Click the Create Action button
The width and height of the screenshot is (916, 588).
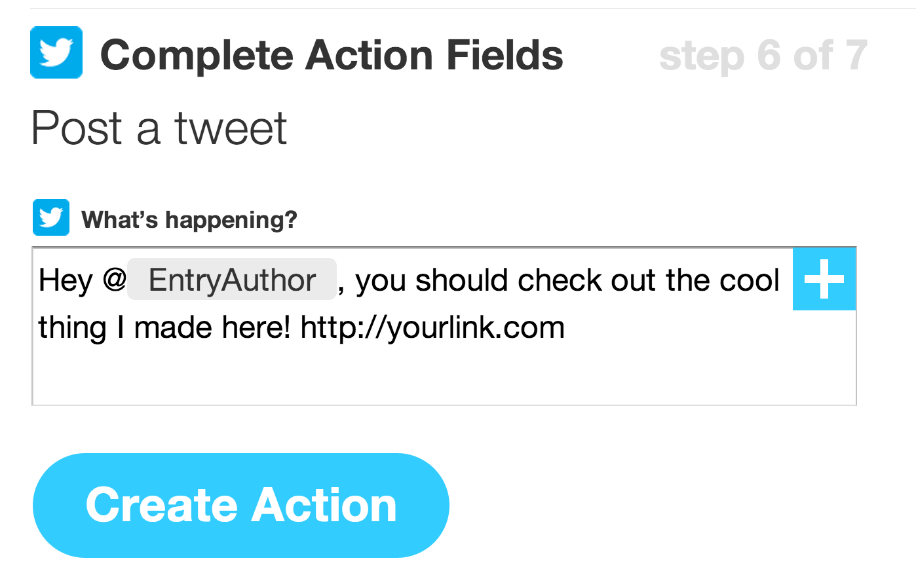point(241,505)
